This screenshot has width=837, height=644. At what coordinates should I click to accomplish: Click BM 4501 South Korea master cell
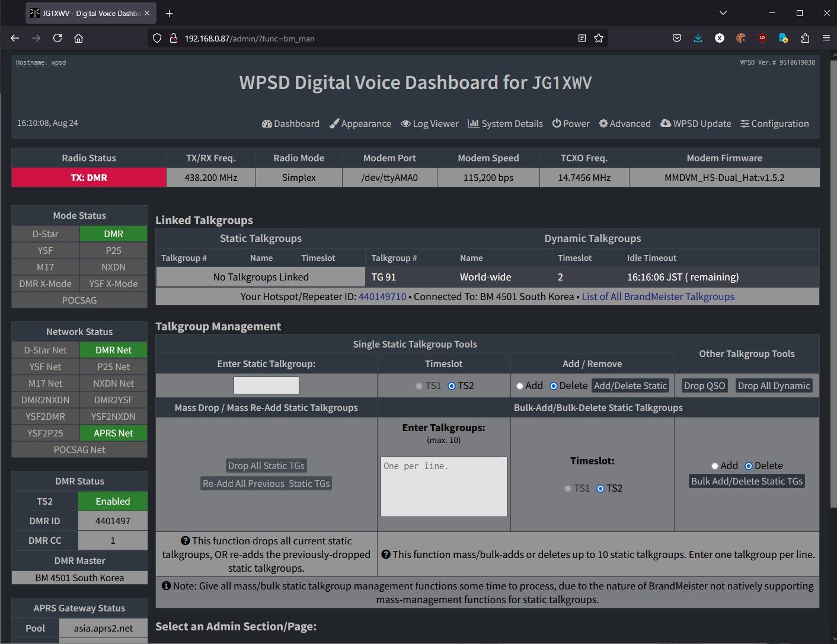[x=79, y=578]
